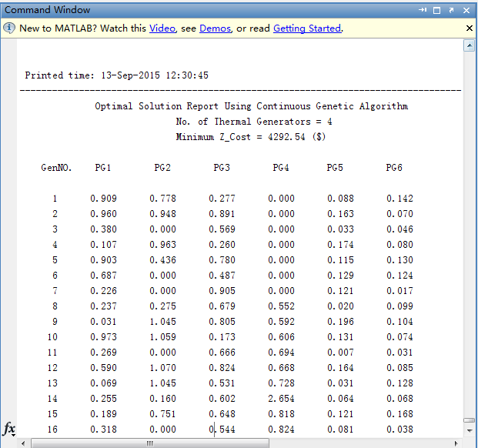Click the info icon in the banner
478x448 pixels.
click(x=9, y=28)
